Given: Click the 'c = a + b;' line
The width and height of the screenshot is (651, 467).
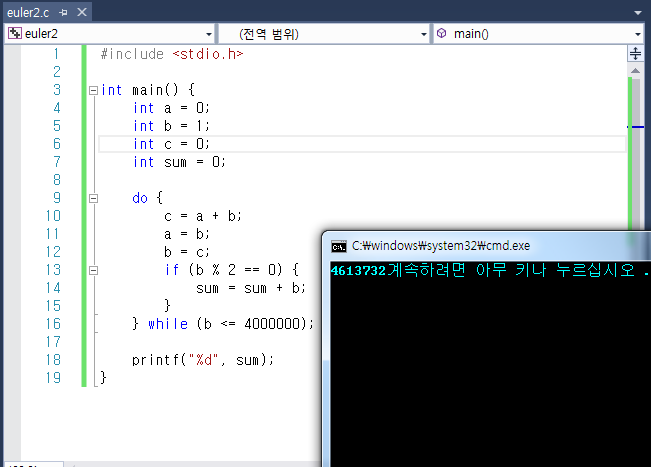Looking at the screenshot, I should (203, 216).
